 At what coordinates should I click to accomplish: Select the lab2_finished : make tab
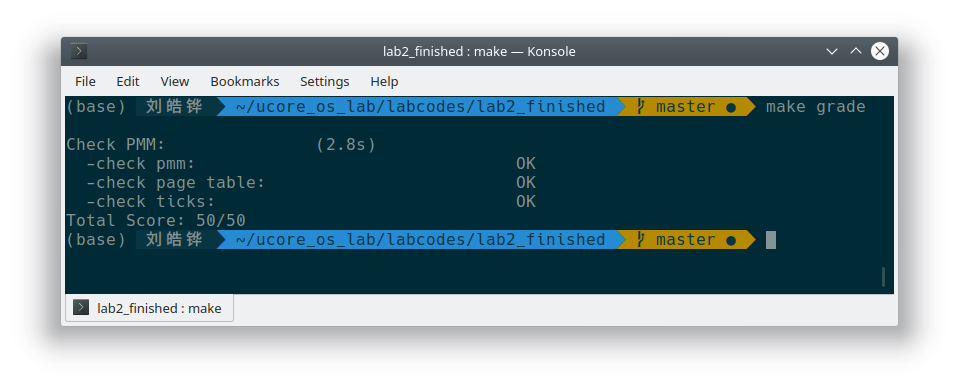pyautogui.click(x=149, y=308)
